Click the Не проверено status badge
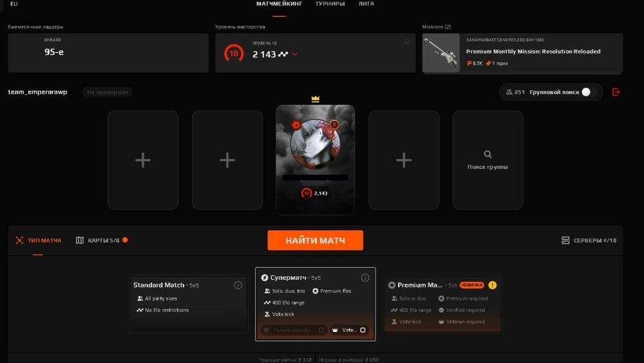Image resolution: width=644 pixels, height=363 pixels. click(x=108, y=92)
